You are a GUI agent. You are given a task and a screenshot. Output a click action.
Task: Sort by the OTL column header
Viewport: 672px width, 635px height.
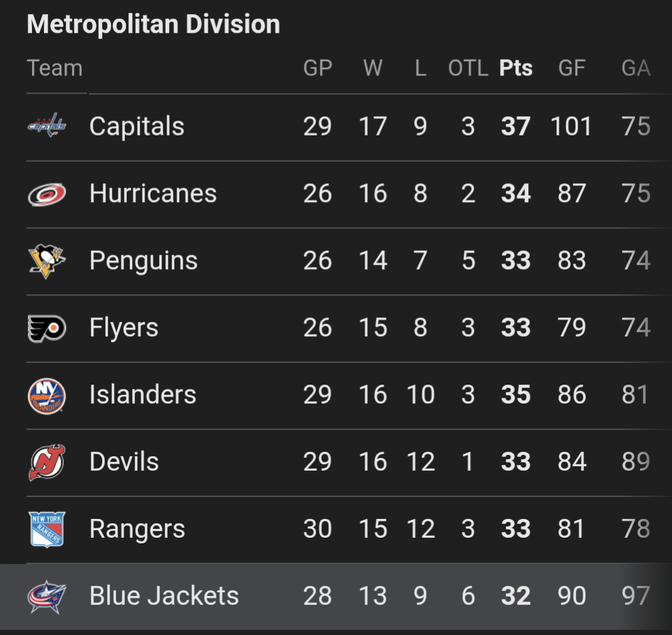[x=467, y=68]
